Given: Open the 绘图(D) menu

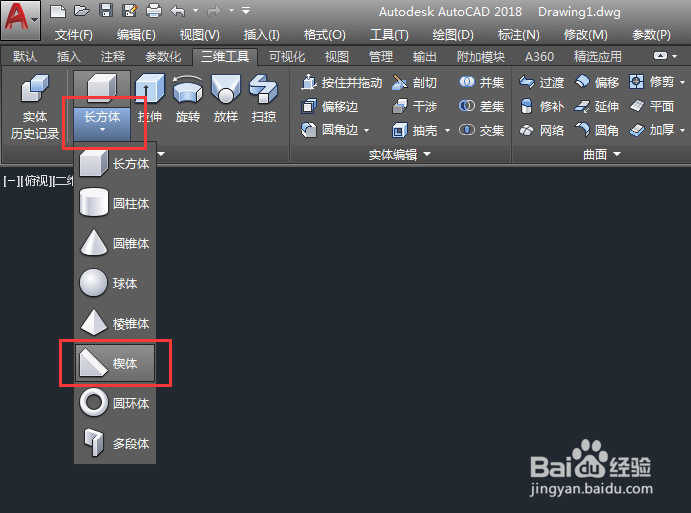Looking at the screenshot, I should point(453,35).
